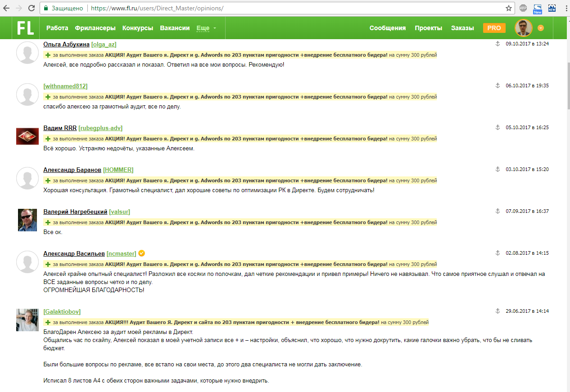The width and height of the screenshot is (570, 392).
Task: Bookmark page with the star icon
Action: (509, 8)
